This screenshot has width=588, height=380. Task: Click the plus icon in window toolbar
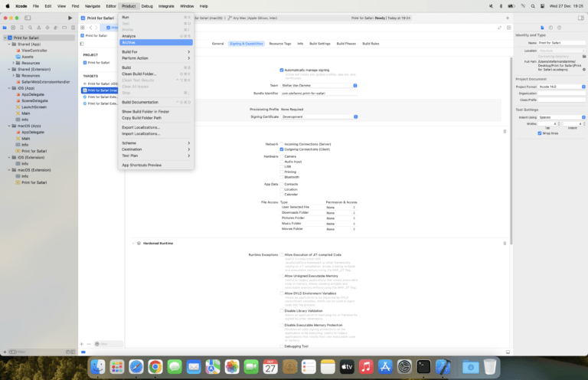pyautogui.click(x=508, y=18)
